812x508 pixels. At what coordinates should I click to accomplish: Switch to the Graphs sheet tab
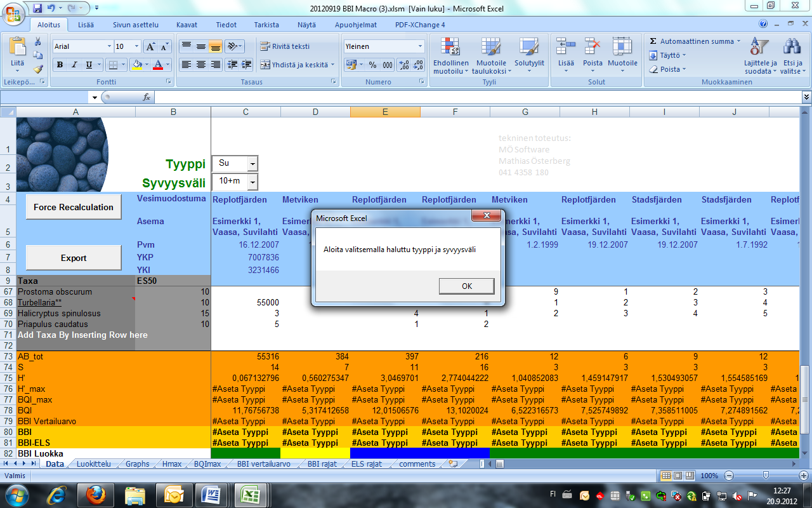click(x=137, y=464)
